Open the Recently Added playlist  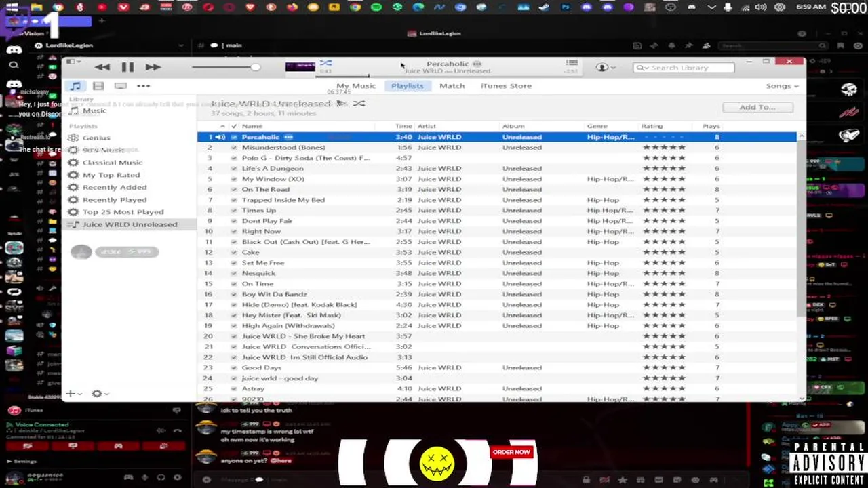(114, 187)
